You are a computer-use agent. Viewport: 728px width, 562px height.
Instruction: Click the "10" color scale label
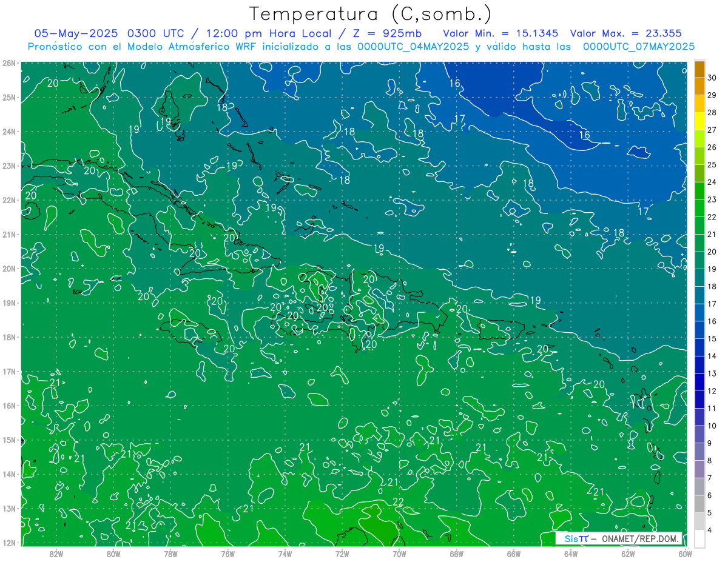(x=712, y=426)
